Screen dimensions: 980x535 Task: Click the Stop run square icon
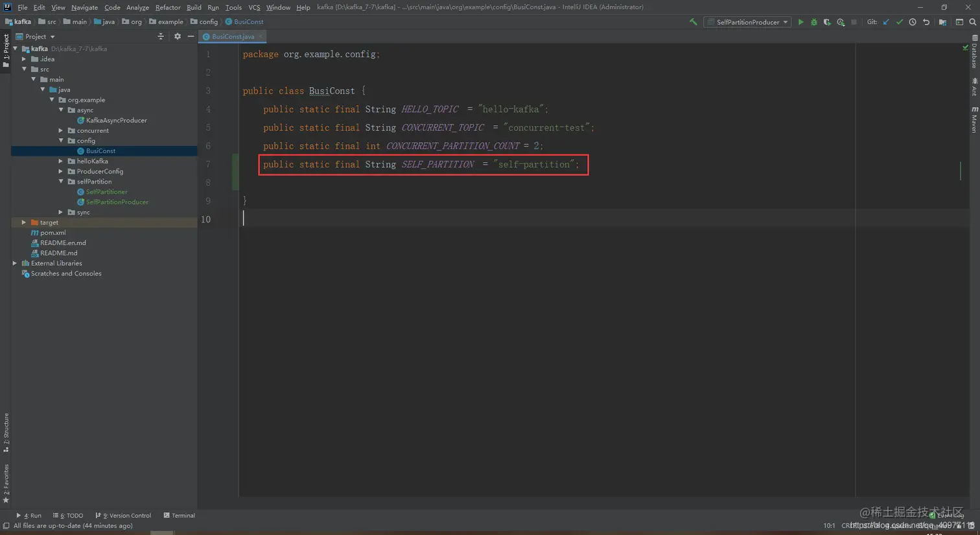click(854, 22)
